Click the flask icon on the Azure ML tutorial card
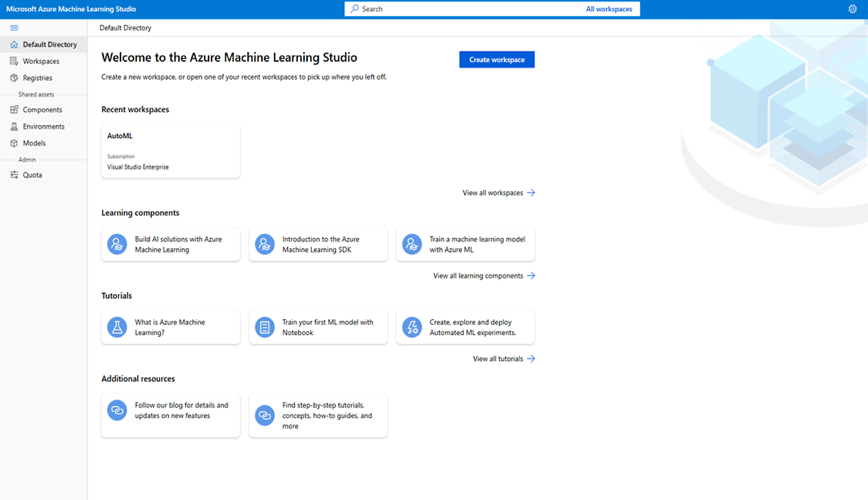The image size is (868, 500). coord(116,327)
